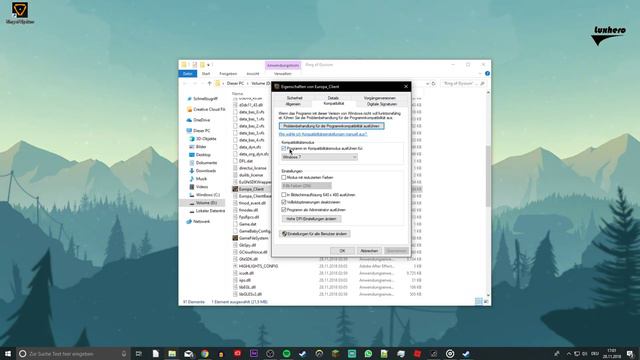Click the refresh button beside address bar
The height and width of the screenshot is (360, 640).
point(433,83)
